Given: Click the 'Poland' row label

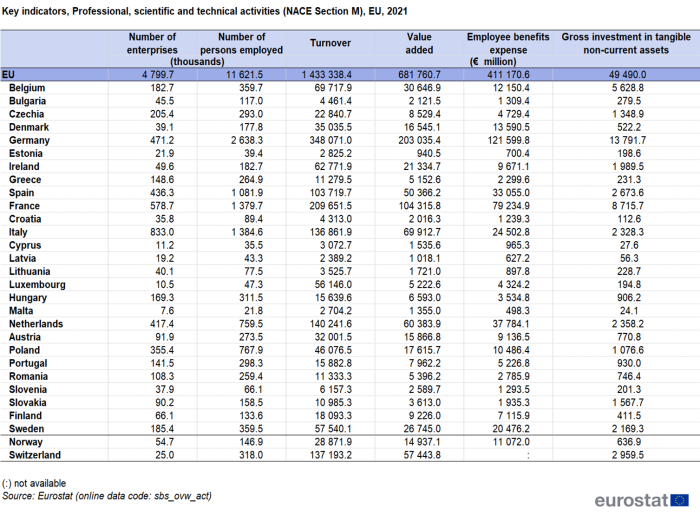Looking at the screenshot, I should (24, 350).
